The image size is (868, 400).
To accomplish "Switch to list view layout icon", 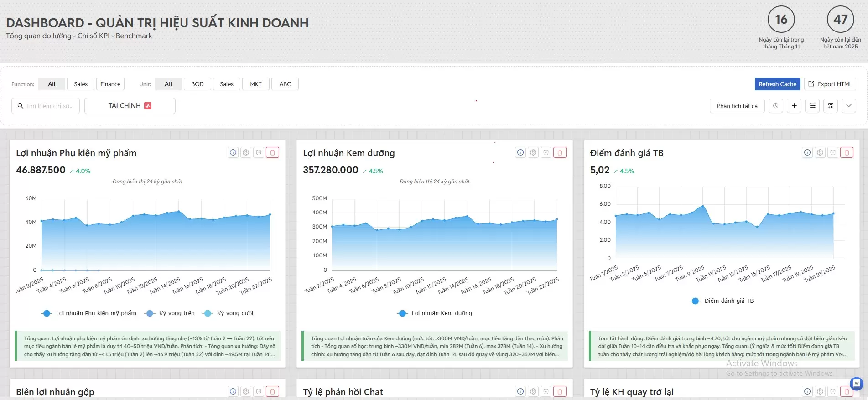I will [812, 106].
